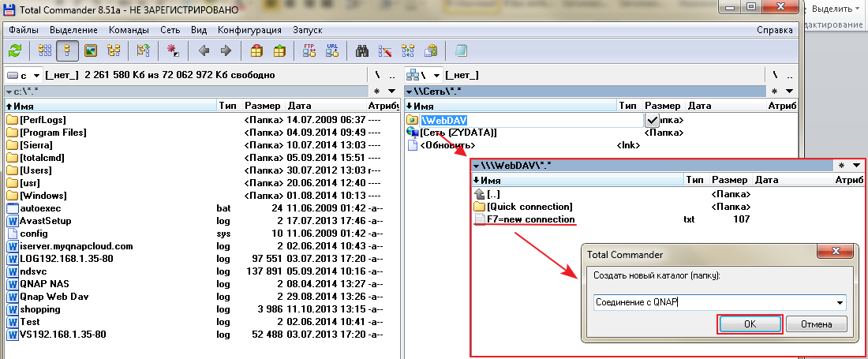Viewport: 868px width, 359px height.
Task: Click the Pack files archive icon
Action: (x=256, y=50)
